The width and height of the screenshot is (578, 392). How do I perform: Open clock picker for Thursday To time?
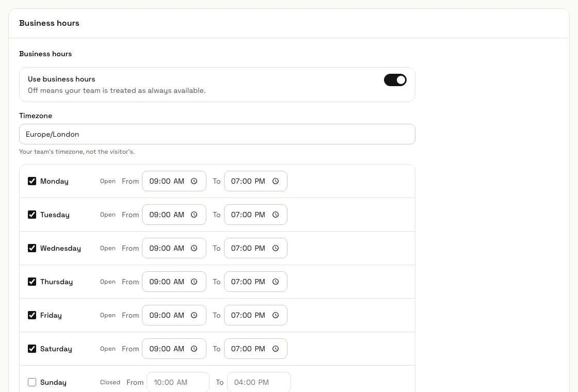[276, 282]
